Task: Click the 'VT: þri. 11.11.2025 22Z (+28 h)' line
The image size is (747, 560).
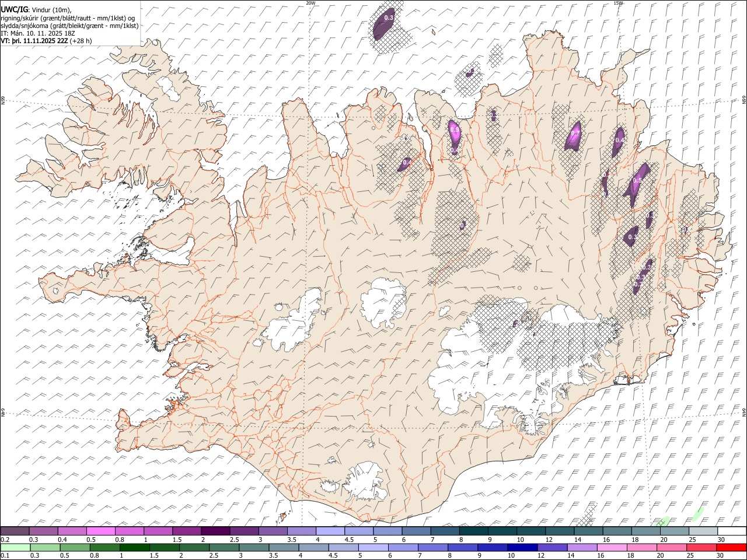Action: (46, 41)
